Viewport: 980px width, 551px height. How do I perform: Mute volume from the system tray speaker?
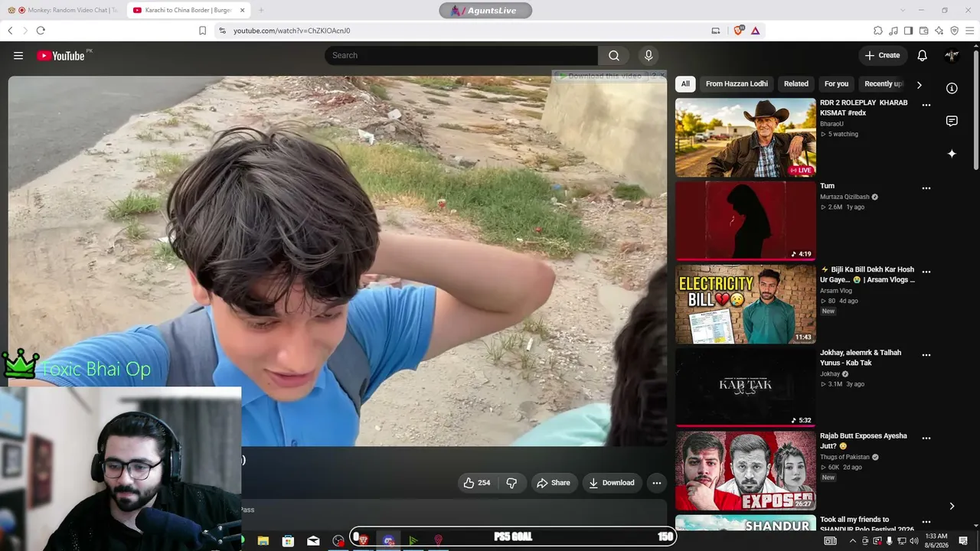click(x=913, y=541)
